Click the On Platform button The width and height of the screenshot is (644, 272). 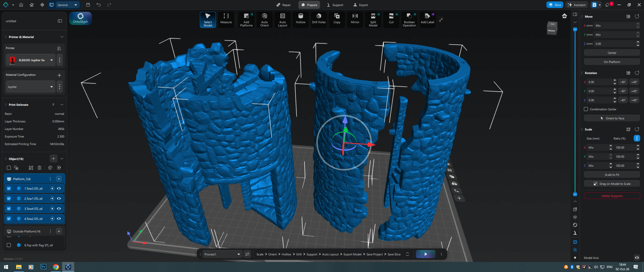tap(612, 62)
